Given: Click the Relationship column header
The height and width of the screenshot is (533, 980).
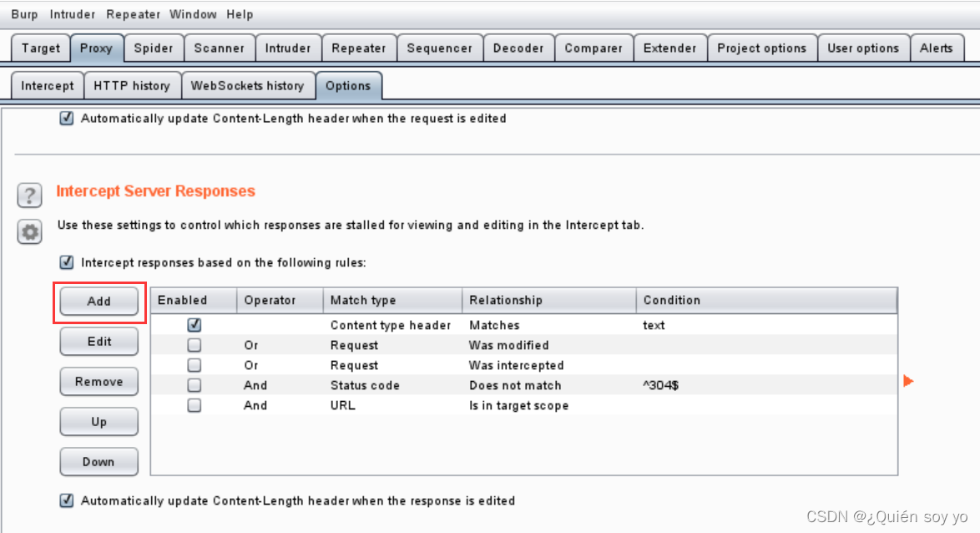Looking at the screenshot, I should (x=549, y=300).
